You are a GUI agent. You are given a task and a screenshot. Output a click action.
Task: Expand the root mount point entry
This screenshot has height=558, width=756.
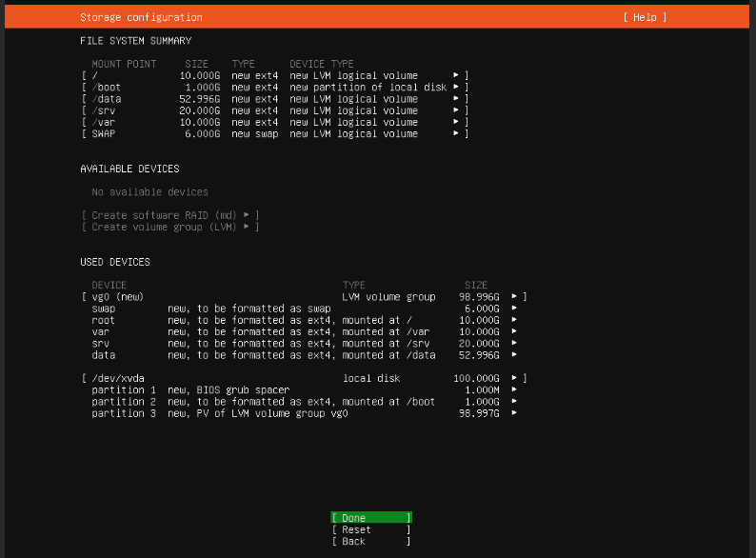[274, 75]
